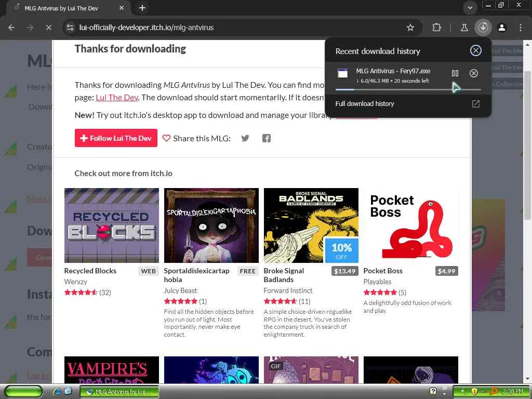
Task: Open Pocket Boss cover image
Action: 411,225
